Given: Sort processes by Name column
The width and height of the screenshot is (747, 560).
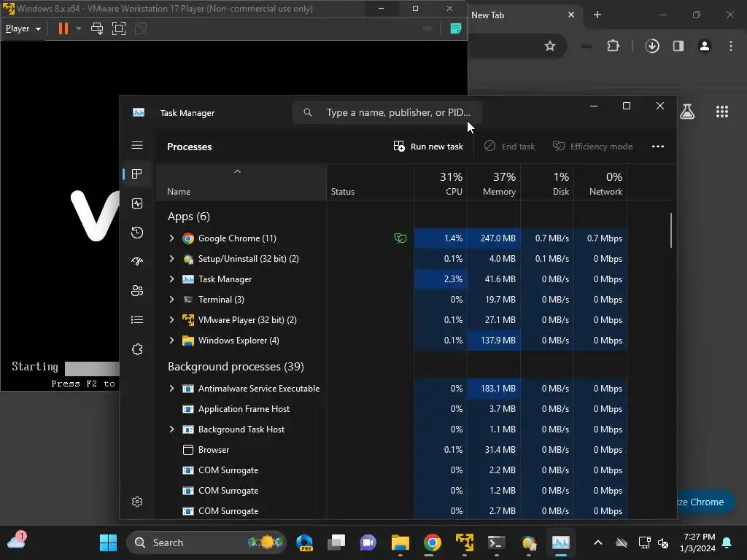Looking at the screenshot, I should (x=241, y=182).
